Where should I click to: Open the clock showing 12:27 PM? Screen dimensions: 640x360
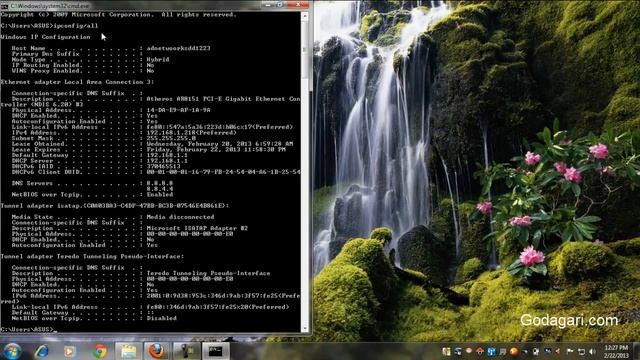[x=616, y=351]
